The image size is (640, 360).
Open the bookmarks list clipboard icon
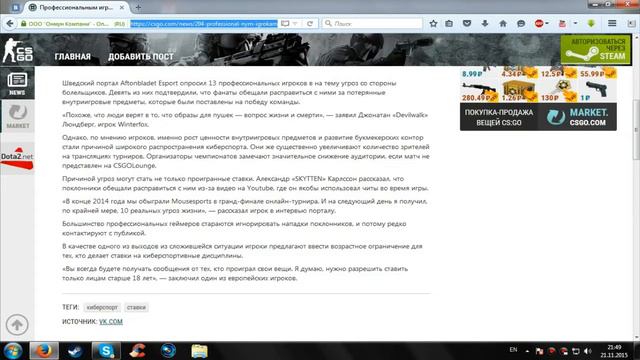click(449, 24)
